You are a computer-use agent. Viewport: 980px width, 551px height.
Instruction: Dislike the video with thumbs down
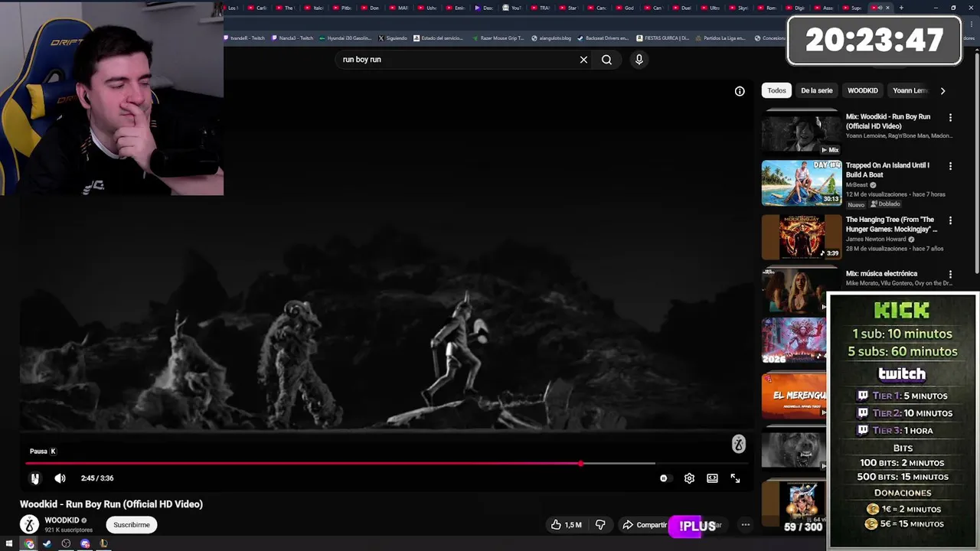600,525
